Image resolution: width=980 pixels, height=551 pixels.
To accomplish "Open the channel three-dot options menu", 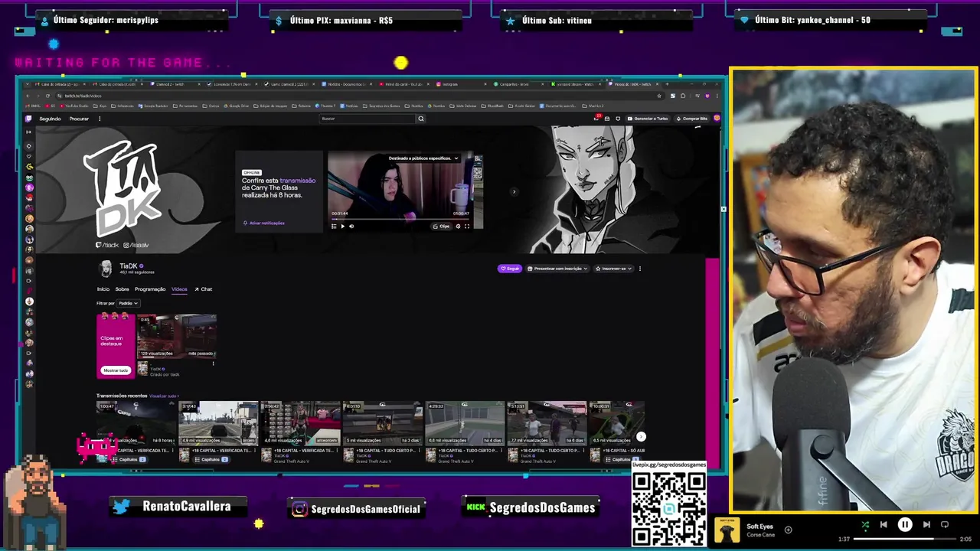I will (x=640, y=269).
